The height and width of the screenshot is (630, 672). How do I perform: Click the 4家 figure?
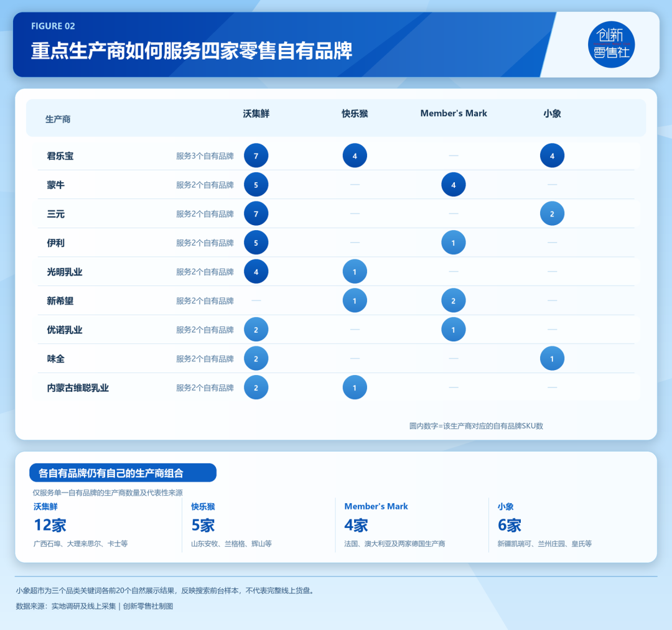coord(356,525)
